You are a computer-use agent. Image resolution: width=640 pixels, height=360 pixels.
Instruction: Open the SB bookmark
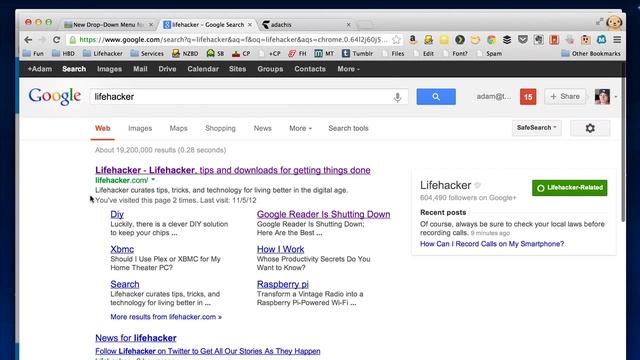point(215,53)
